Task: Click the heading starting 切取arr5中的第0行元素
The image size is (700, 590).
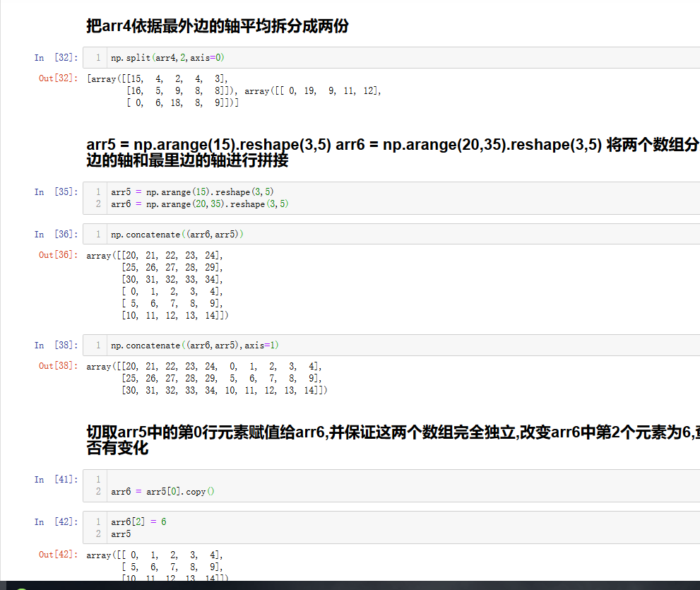Action: [393, 440]
